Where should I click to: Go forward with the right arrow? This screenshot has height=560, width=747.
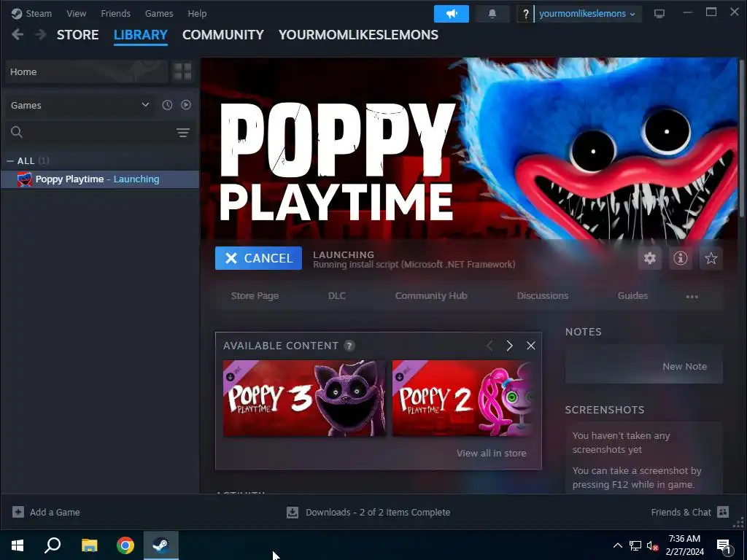point(41,34)
